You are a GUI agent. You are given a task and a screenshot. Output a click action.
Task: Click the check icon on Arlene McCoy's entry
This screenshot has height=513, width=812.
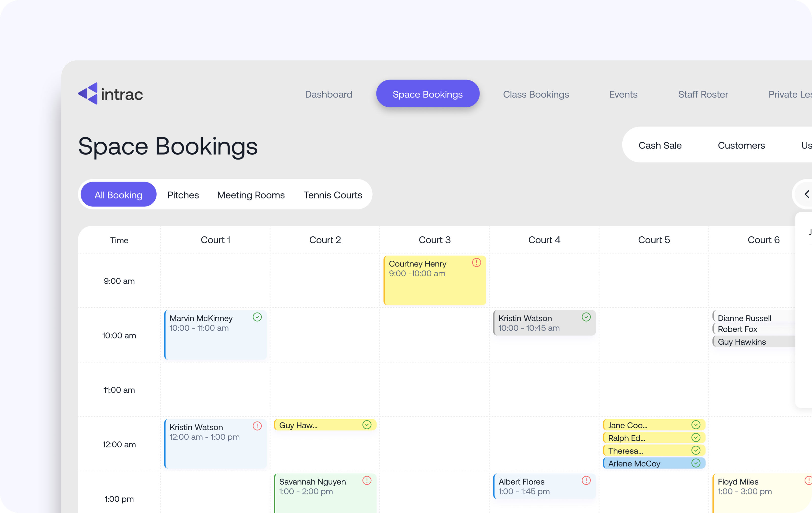(696, 463)
